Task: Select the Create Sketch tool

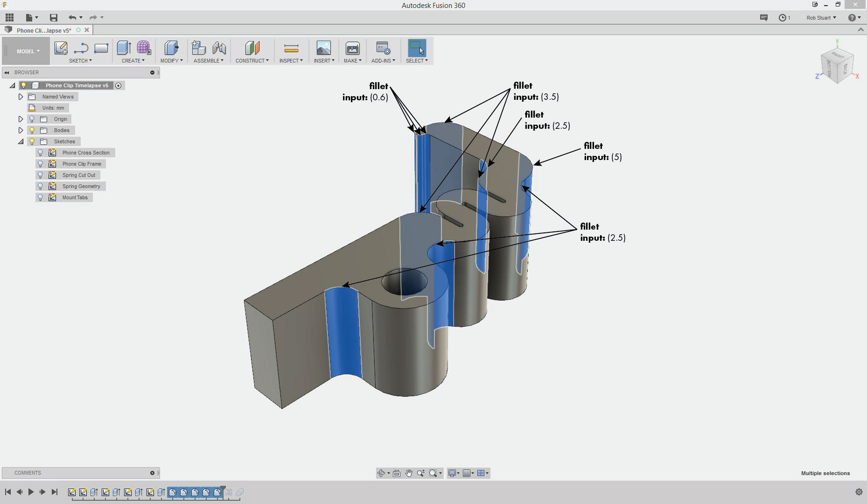Action: [61, 48]
